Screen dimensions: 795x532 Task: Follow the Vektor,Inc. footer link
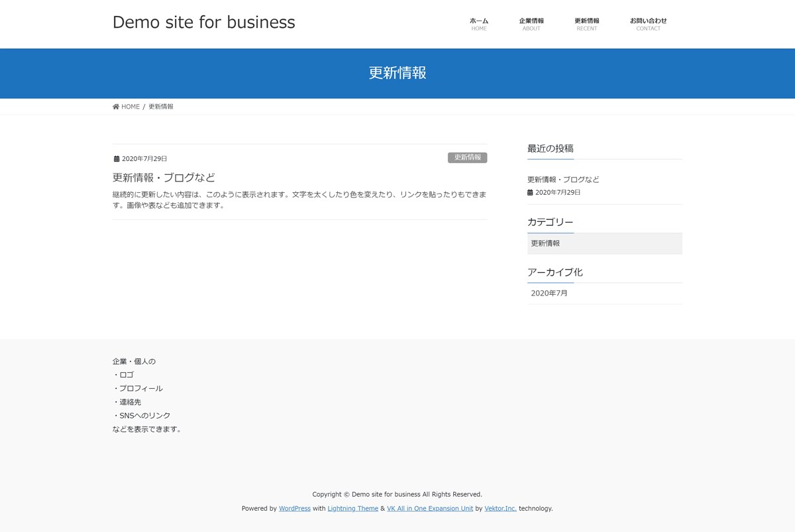(x=500, y=509)
